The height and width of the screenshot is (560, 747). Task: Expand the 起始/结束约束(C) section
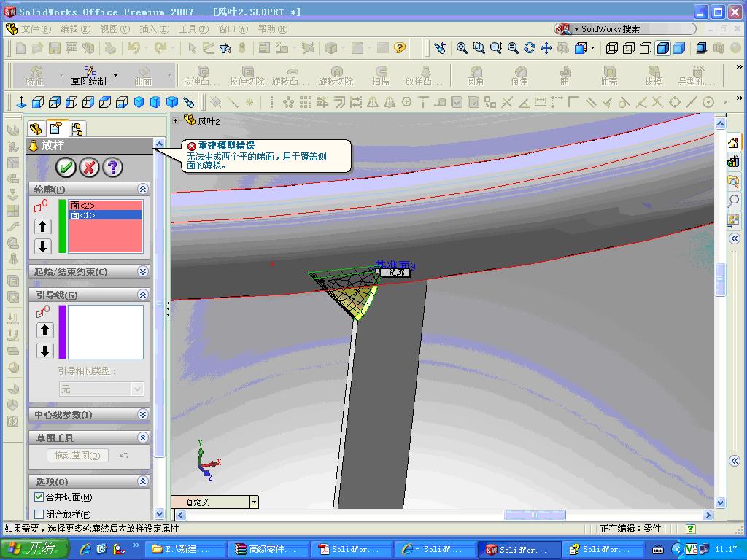142,271
